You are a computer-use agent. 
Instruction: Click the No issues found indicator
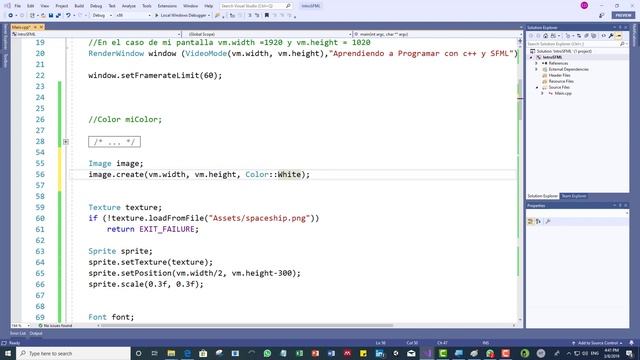coord(56,326)
